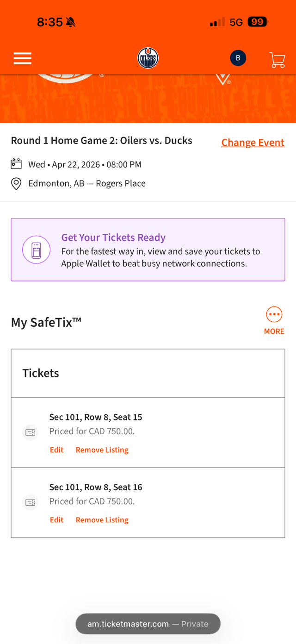Screen dimensions: 296x644
Task: Click the ticket icon beside Seat 16
Action: coord(30,502)
